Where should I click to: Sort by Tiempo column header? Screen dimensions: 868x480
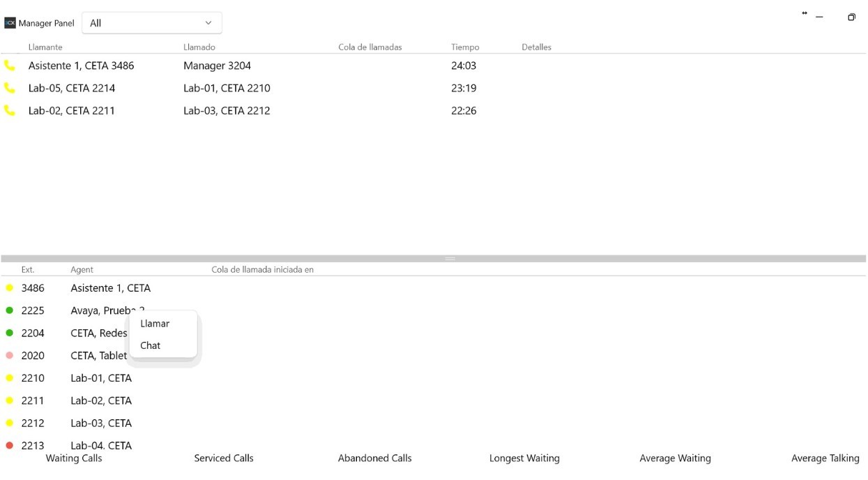[x=465, y=47]
